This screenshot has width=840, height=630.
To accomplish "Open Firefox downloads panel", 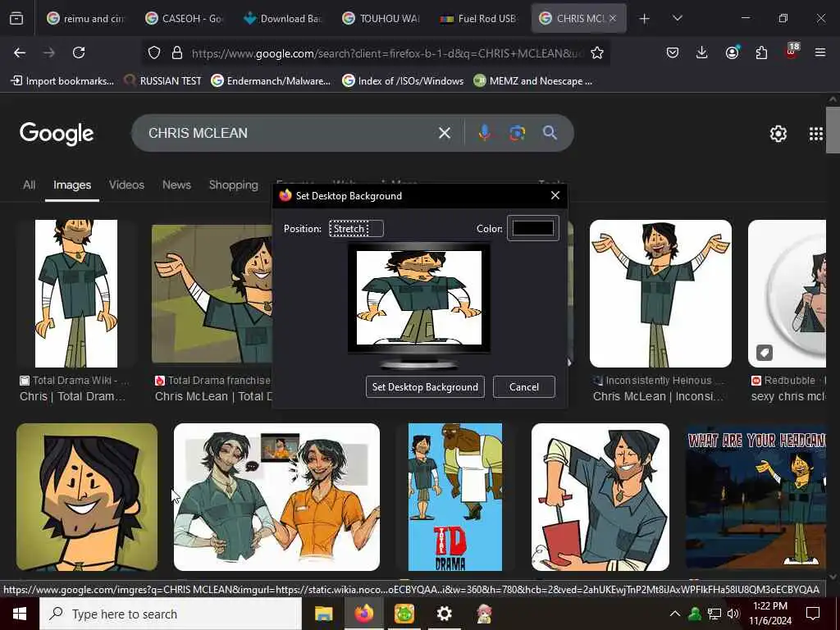I will (702, 52).
